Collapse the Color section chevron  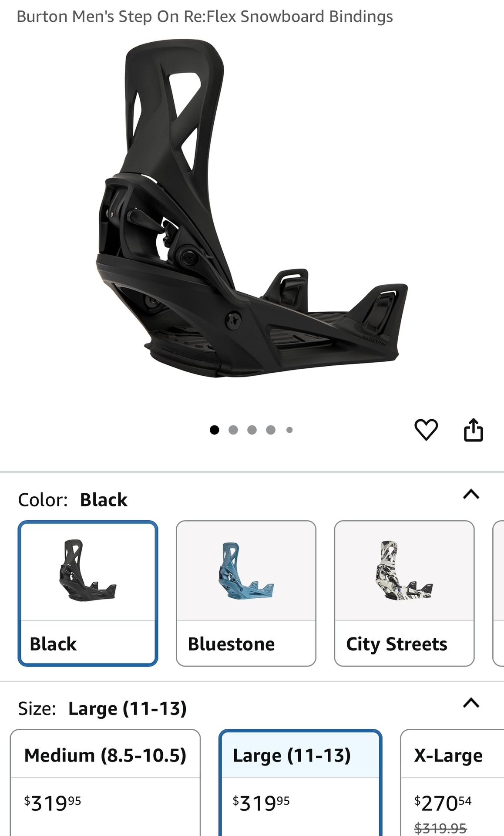(x=471, y=494)
